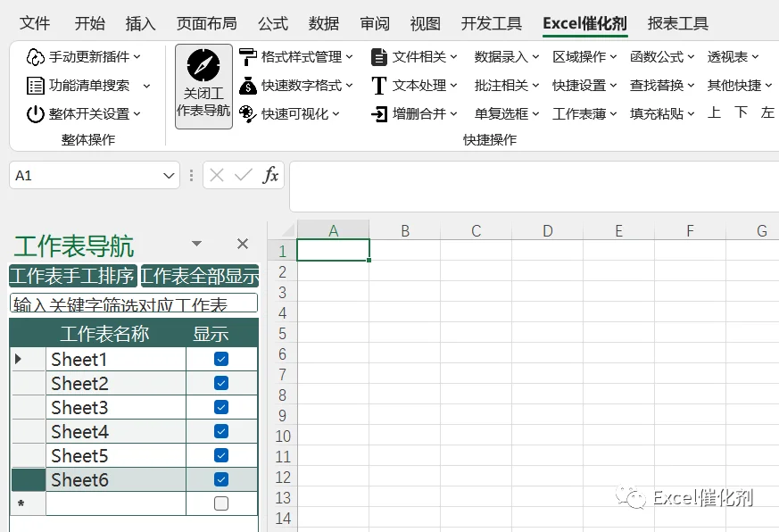
Task: Click the 整体开关设置 power icon
Action: click(36, 114)
